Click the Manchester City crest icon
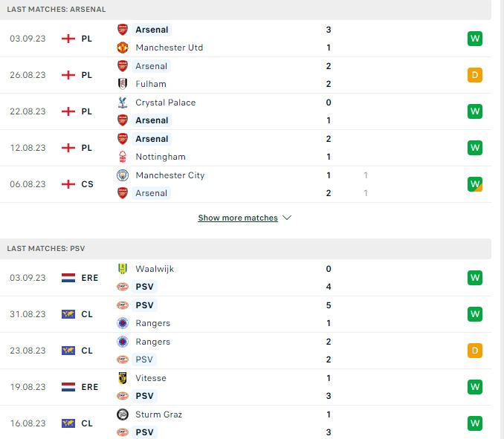Image resolution: width=504 pixels, height=439 pixels. tap(123, 175)
